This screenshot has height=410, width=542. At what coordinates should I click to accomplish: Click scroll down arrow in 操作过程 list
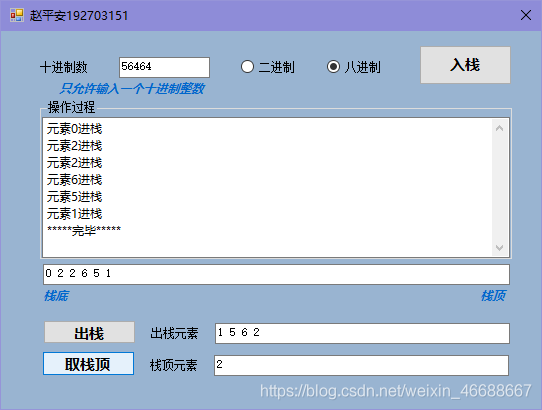(499, 248)
